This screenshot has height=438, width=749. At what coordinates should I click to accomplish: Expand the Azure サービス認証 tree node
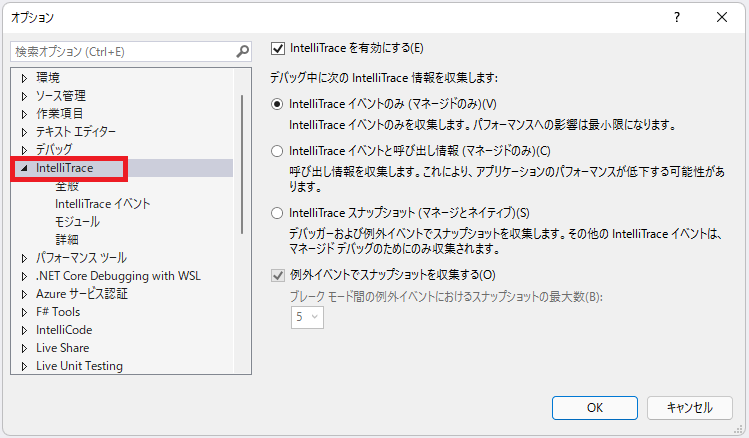pyautogui.click(x=24, y=294)
